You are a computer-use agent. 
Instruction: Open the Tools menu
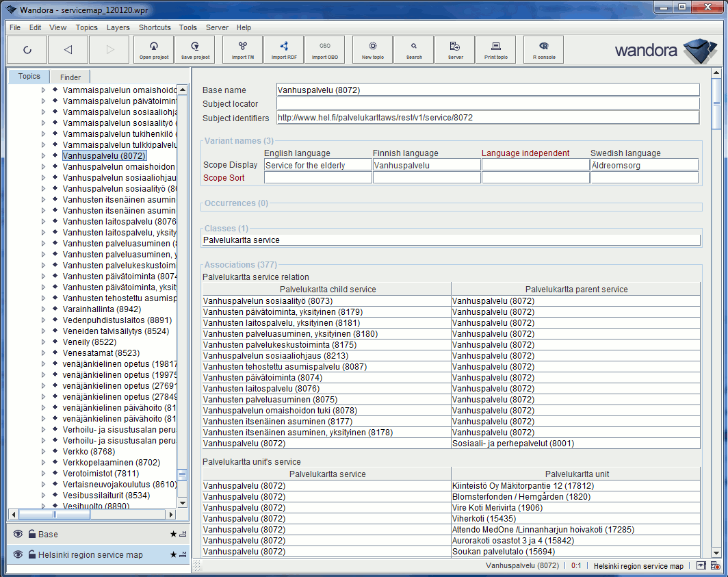point(187,27)
